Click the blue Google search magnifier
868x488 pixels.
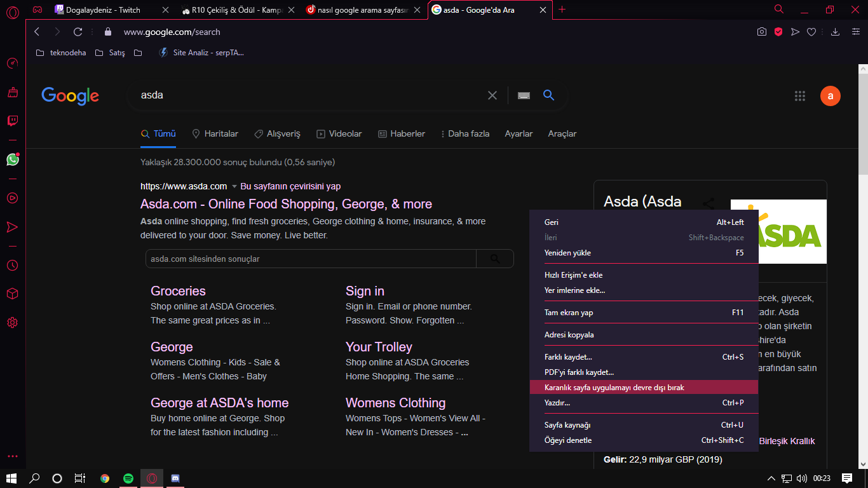[549, 95]
